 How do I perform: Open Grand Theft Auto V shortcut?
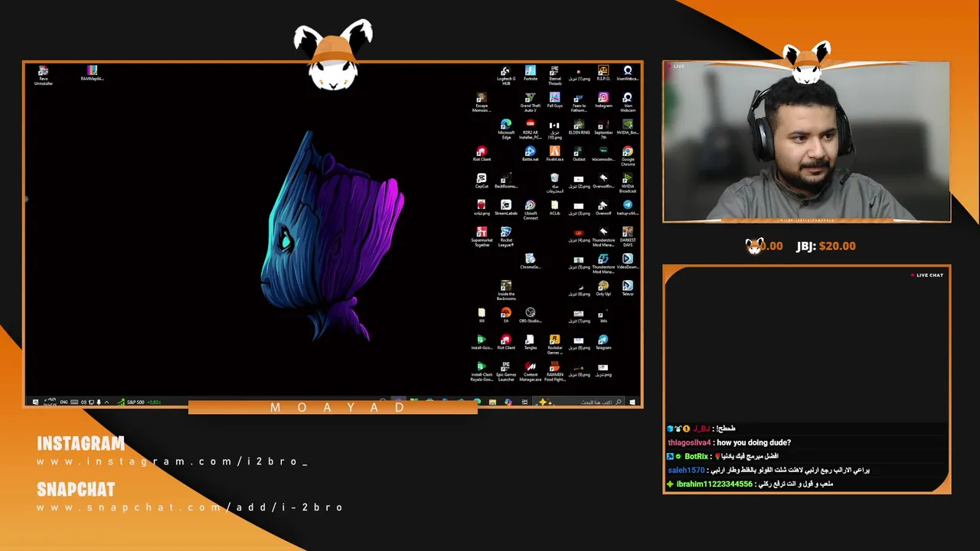[531, 102]
